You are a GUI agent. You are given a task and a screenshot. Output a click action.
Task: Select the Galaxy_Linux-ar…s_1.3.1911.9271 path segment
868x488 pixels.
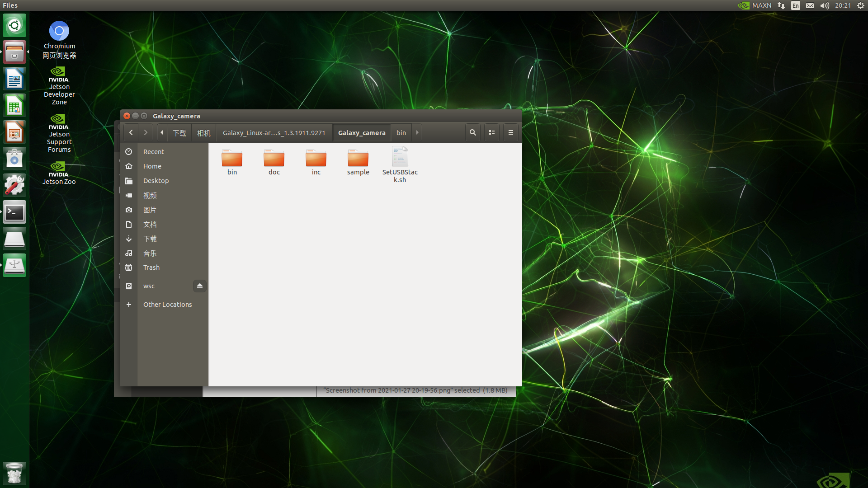click(x=274, y=133)
